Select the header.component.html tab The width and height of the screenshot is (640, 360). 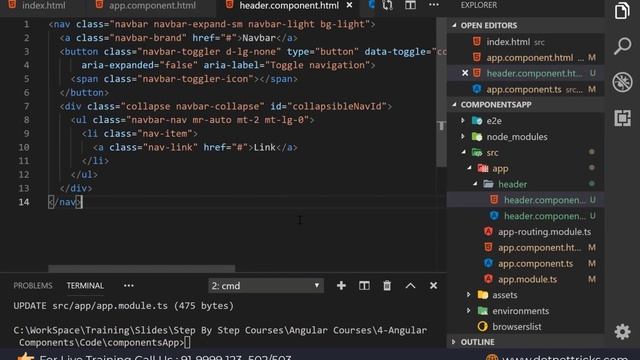point(289,5)
